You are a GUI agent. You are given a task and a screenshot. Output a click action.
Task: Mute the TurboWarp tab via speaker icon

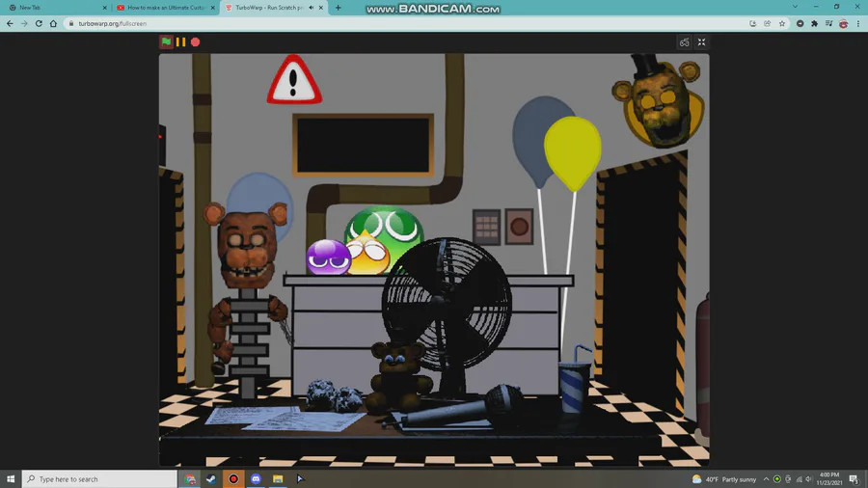pos(312,8)
